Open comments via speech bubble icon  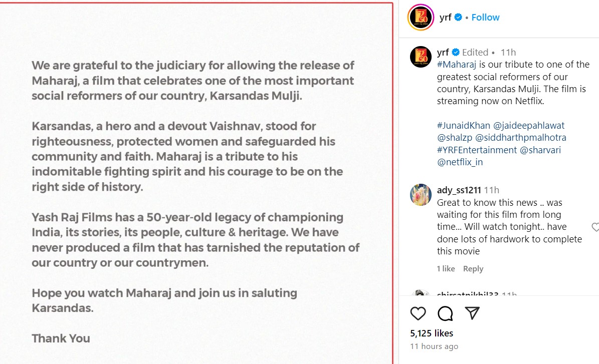(445, 313)
